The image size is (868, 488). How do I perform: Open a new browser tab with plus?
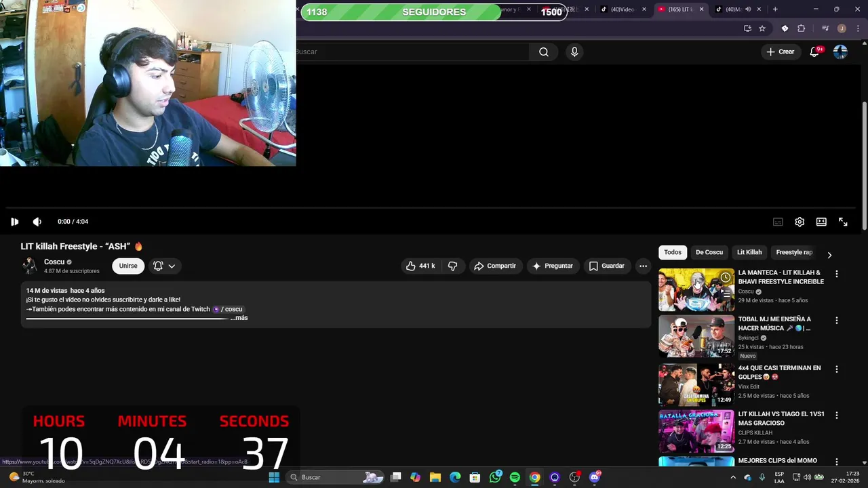(775, 9)
